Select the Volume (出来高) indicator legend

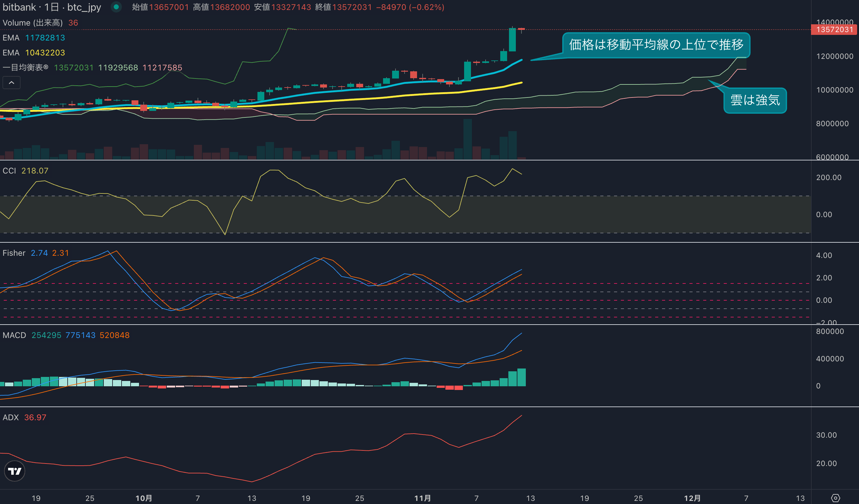point(32,23)
